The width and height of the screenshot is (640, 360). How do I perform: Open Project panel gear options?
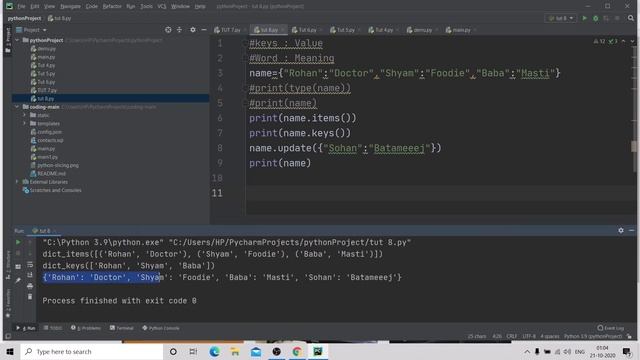(x=193, y=30)
